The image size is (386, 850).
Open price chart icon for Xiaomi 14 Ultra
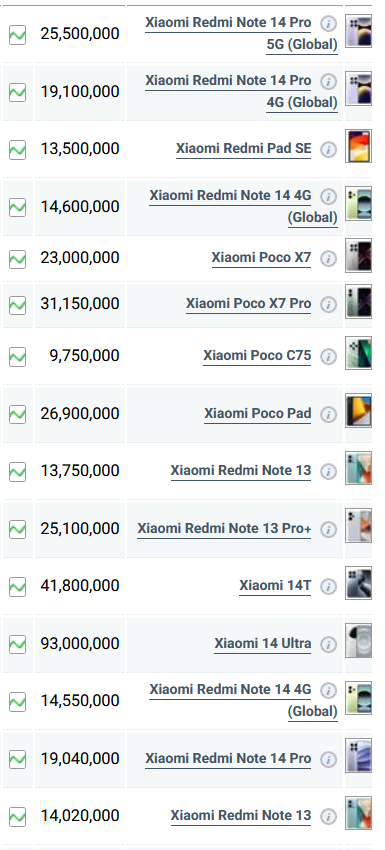click(17, 644)
